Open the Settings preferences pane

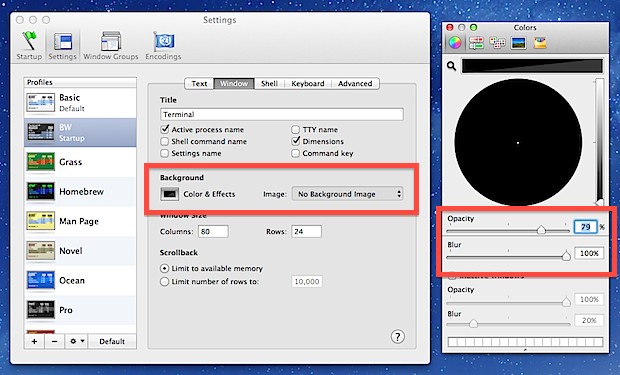(62, 45)
